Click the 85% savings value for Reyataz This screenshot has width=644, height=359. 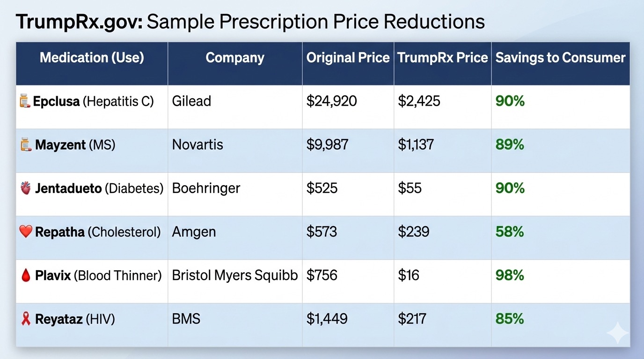pos(510,319)
